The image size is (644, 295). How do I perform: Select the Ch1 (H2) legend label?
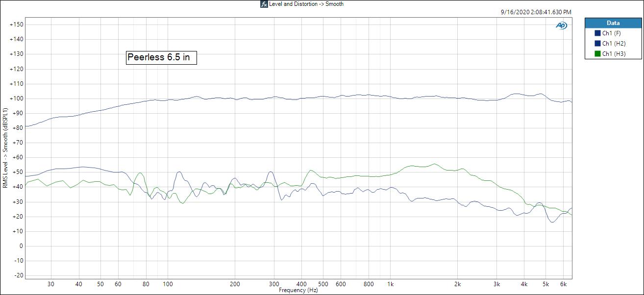[x=615, y=44]
